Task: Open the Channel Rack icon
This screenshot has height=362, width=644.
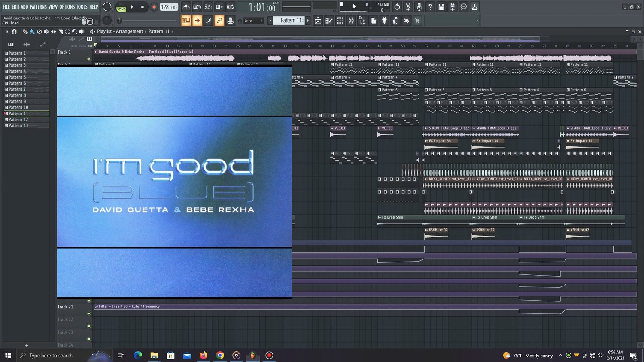Action: tap(340, 21)
